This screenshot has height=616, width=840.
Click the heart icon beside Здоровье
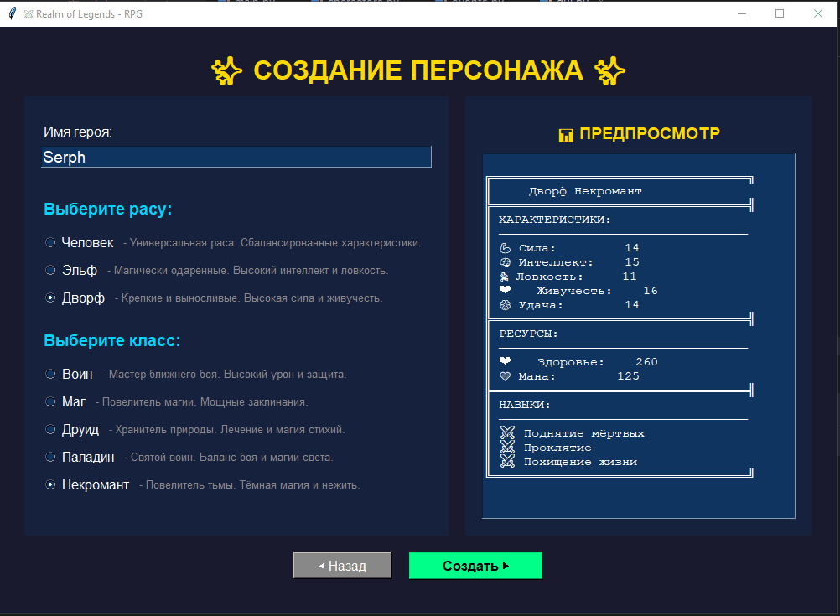(506, 361)
